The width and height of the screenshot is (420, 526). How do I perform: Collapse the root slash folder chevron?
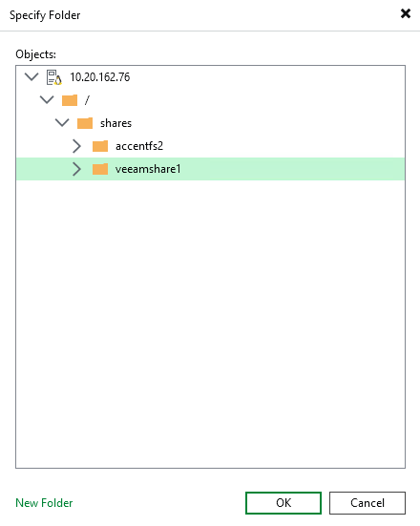47,99
